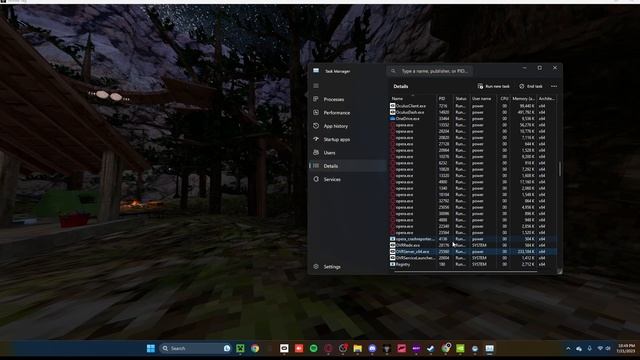640x360 pixels.
Task: Open Spotify from taskbar
Action: [x=313, y=348]
